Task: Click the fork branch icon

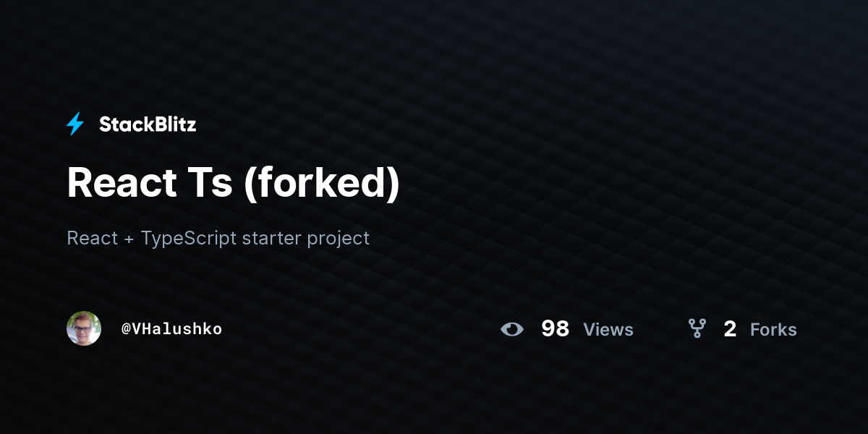Action: [697, 329]
